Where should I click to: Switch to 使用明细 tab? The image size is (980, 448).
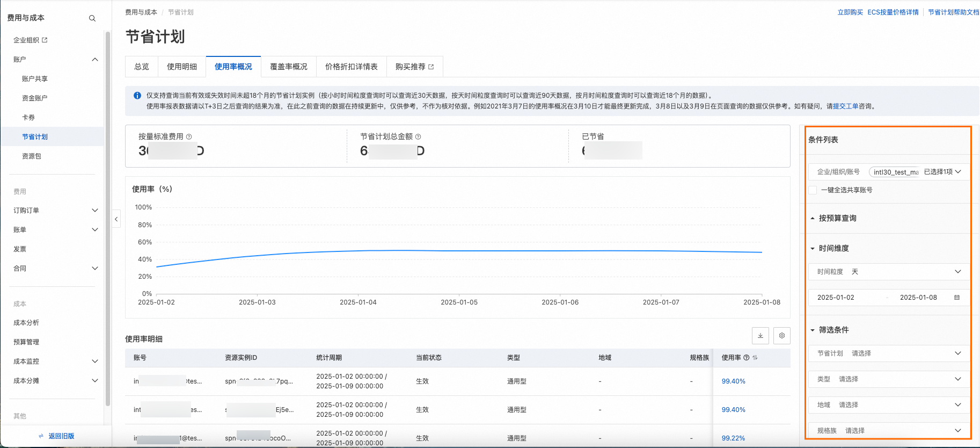(x=182, y=67)
